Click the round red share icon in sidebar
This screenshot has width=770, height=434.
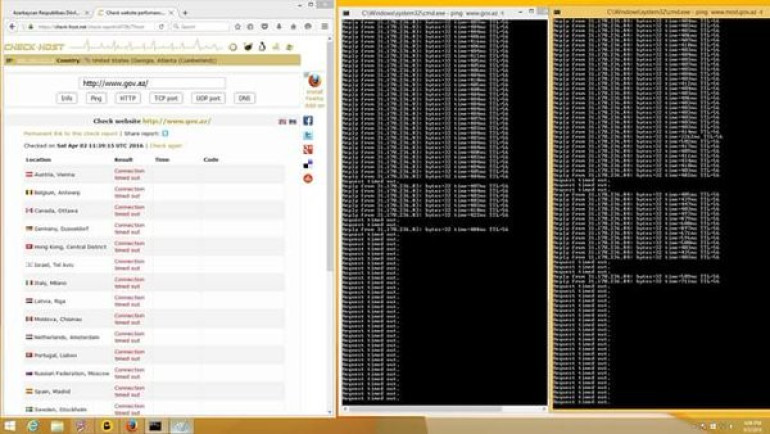pos(308,179)
